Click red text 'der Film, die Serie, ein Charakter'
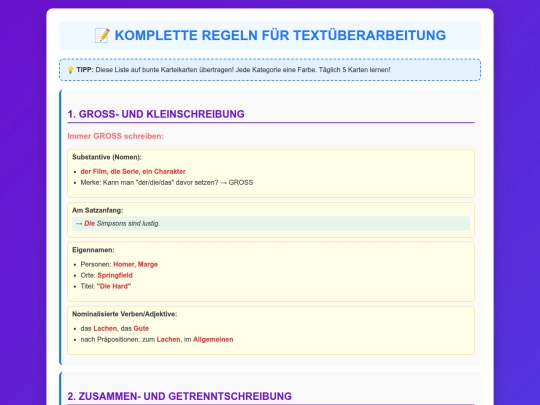This screenshot has height=405, width=540. (x=133, y=172)
